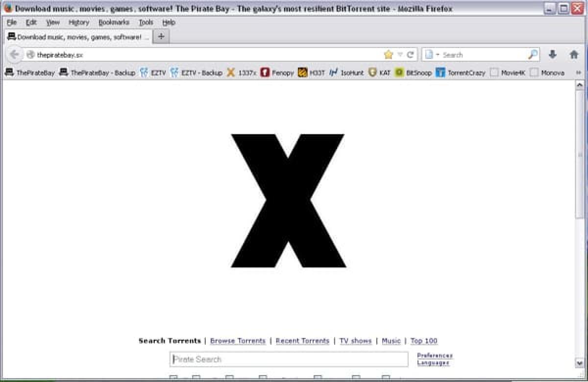Image resolution: width=588 pixels, height=382 pixels.
Task: Click inside the Pirate Search field
Action: 289,359
